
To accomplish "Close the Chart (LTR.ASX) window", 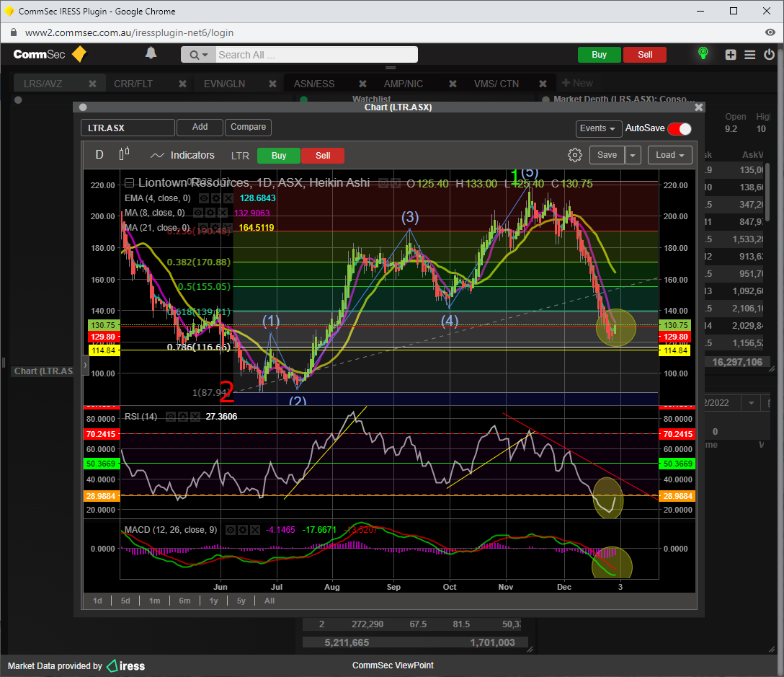I will (698, 107).
